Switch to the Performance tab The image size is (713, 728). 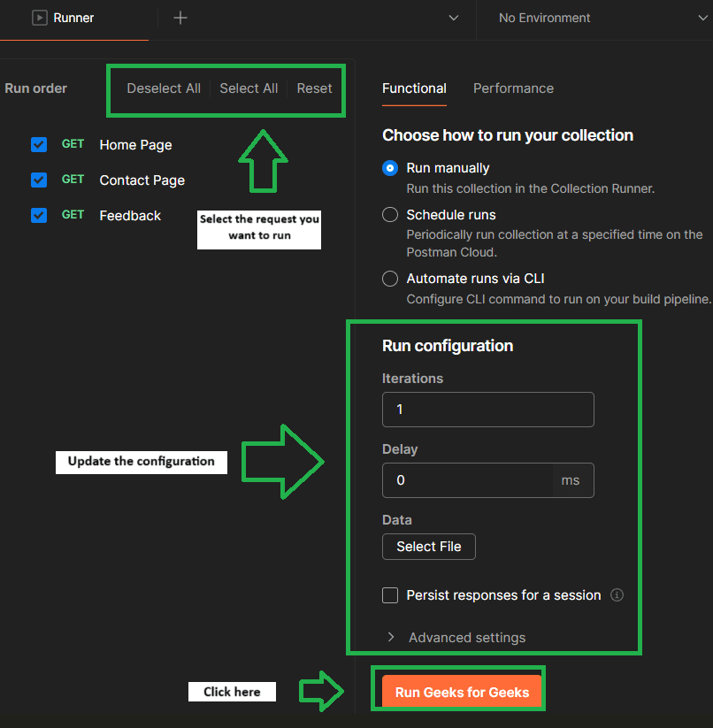coord(513,88)
